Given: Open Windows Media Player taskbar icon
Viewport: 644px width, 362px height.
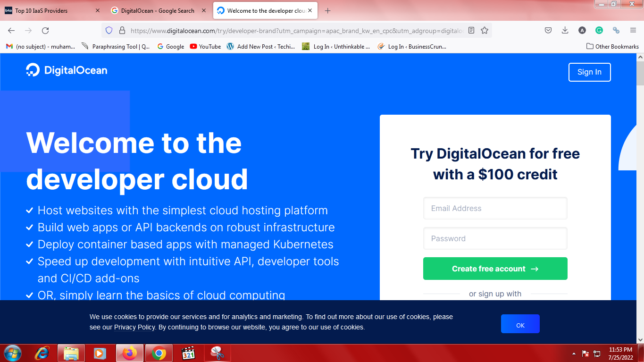Looking at the screenshot, I should tap(100, 353).
